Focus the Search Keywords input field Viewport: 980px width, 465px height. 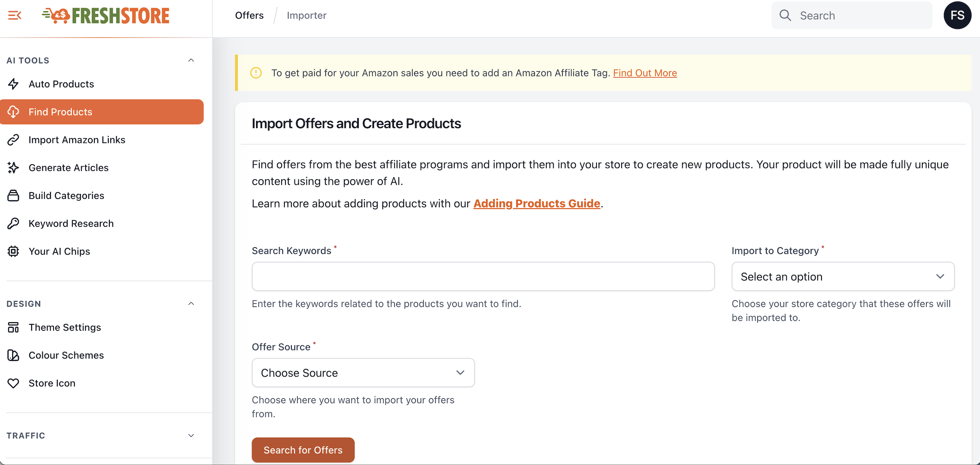pyautogui.click(x=483, y=277)
